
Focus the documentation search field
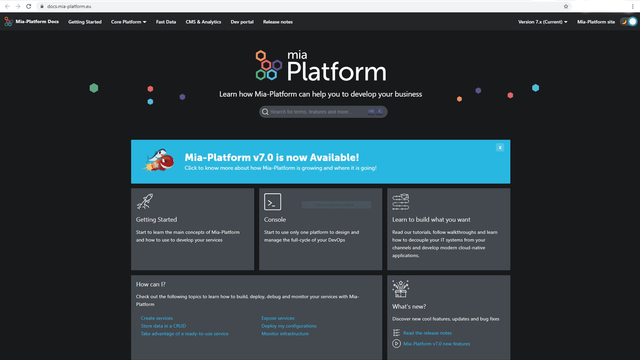point(323,112)
